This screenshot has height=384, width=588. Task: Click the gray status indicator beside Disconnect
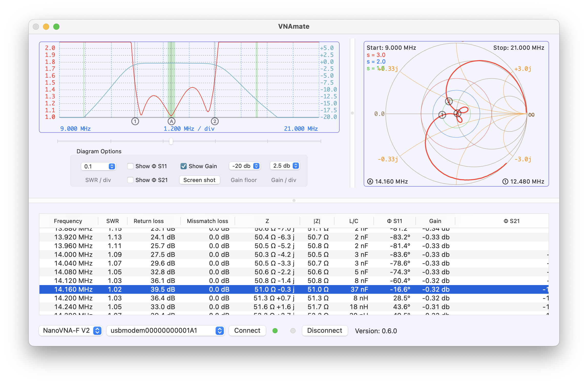click(x=293, y=331)
